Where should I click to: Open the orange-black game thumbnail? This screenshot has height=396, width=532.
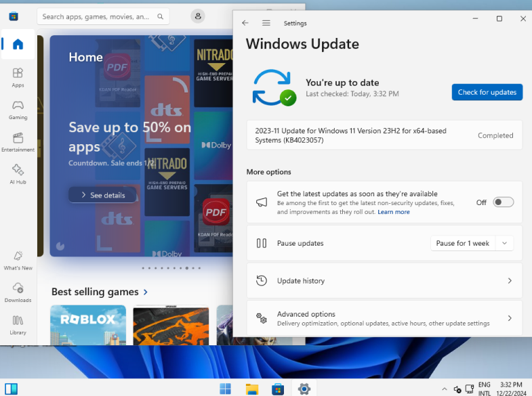[x=171, y=325]
